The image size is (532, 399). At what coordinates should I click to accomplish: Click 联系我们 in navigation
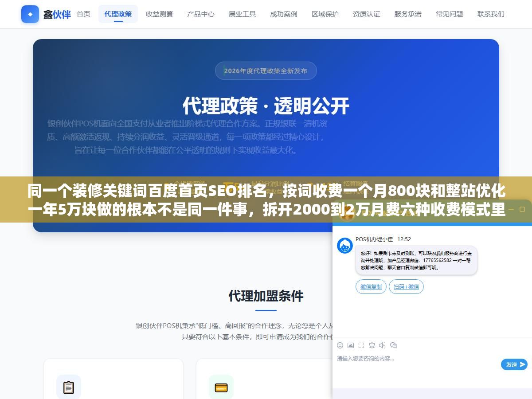coord(491,14)
